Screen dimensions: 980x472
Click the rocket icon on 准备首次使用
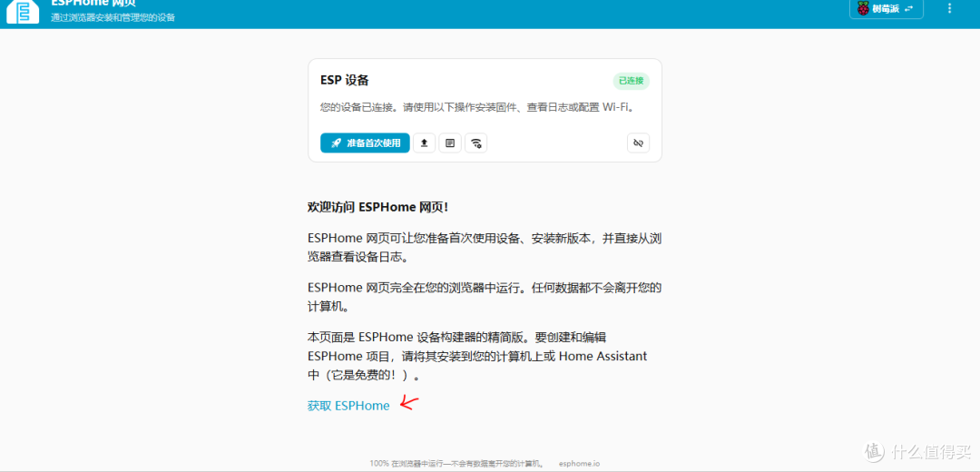(x=337, y=143)
